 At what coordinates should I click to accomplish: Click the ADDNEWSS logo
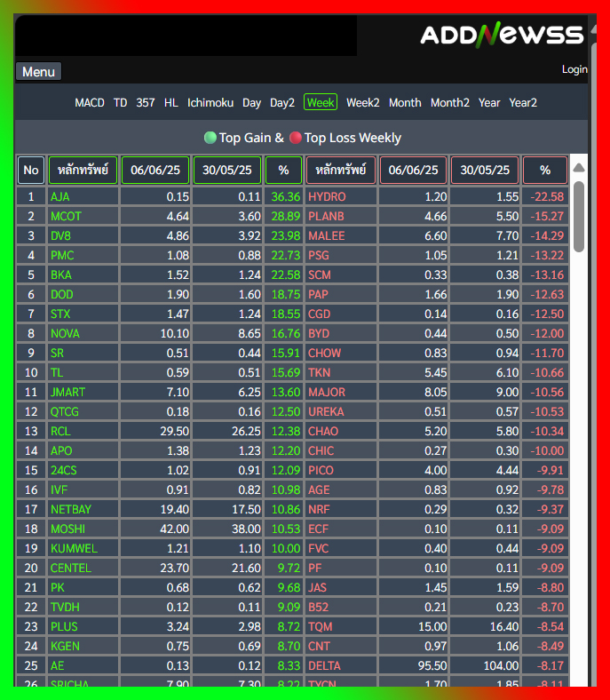pyautogui.click(x=502, y=35)
